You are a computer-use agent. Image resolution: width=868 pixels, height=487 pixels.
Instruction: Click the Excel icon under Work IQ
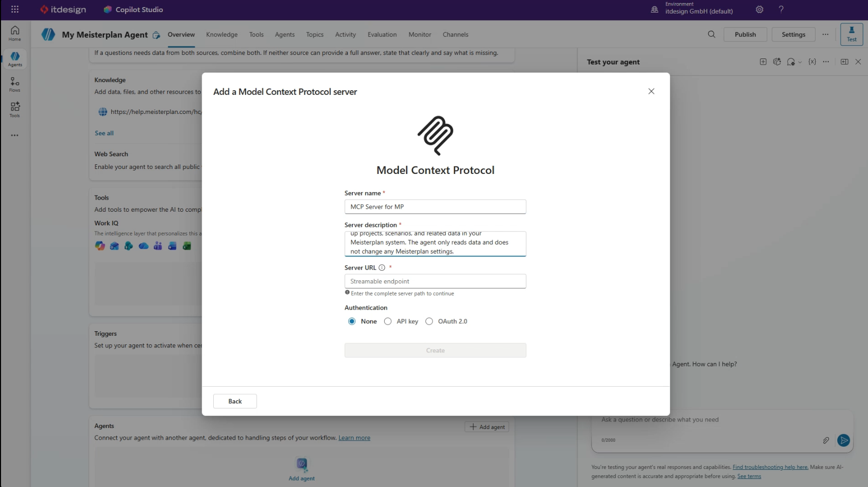coord(187,246)
